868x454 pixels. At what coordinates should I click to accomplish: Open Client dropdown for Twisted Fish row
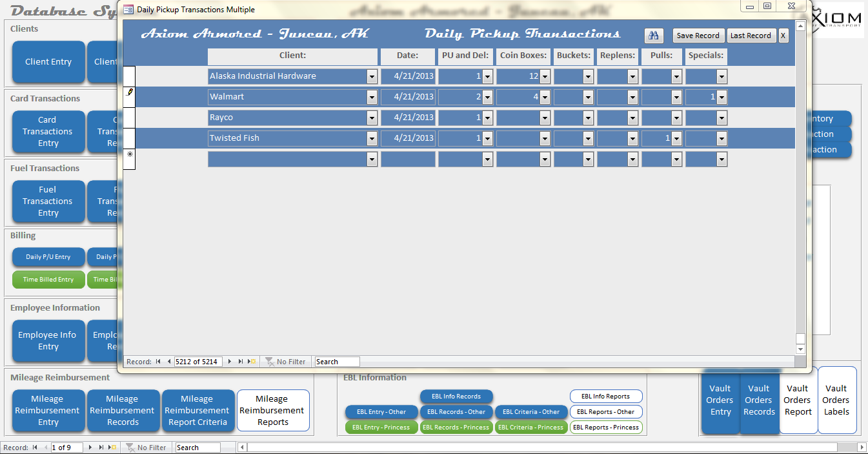pos(372,139)
